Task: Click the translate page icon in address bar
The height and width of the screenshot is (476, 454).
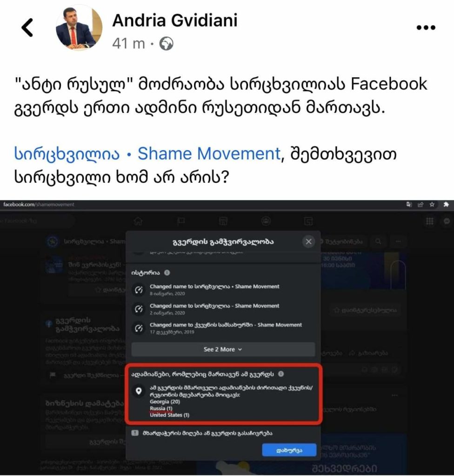Action: [409, 205]
